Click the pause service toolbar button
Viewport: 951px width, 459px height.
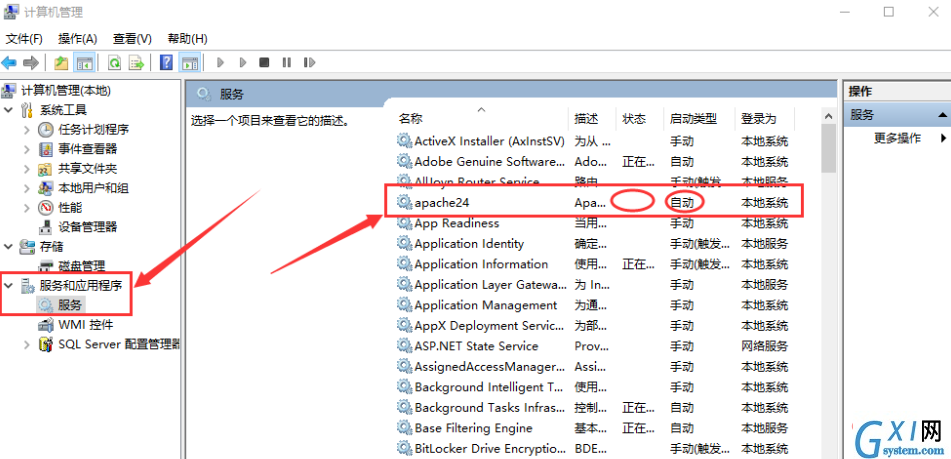286,62
